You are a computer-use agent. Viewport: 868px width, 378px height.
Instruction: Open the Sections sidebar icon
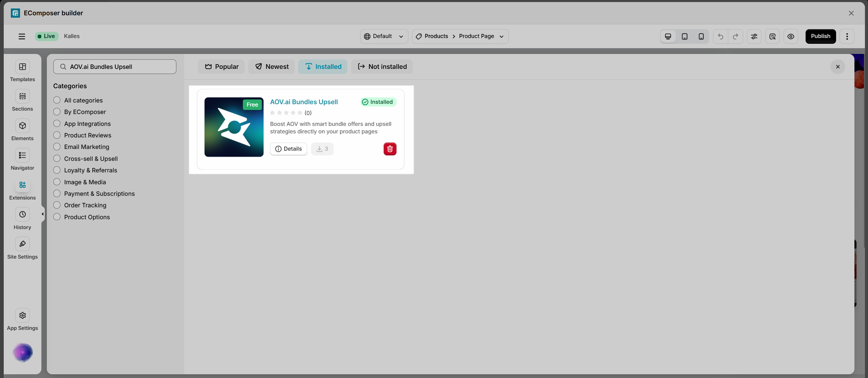coord(22,96)
